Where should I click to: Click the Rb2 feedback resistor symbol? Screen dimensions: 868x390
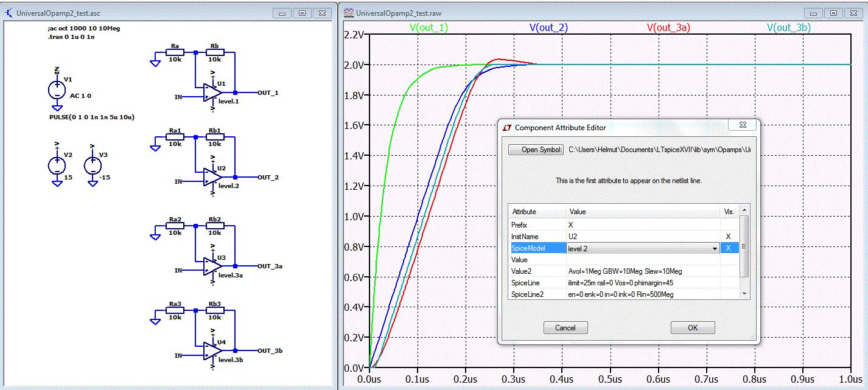coord(214,225)
